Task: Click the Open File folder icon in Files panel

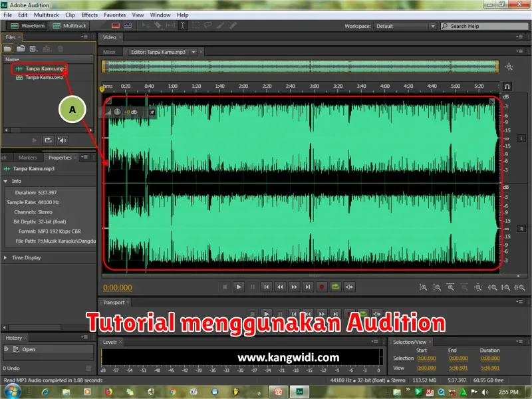Action: tap(7, 49)
